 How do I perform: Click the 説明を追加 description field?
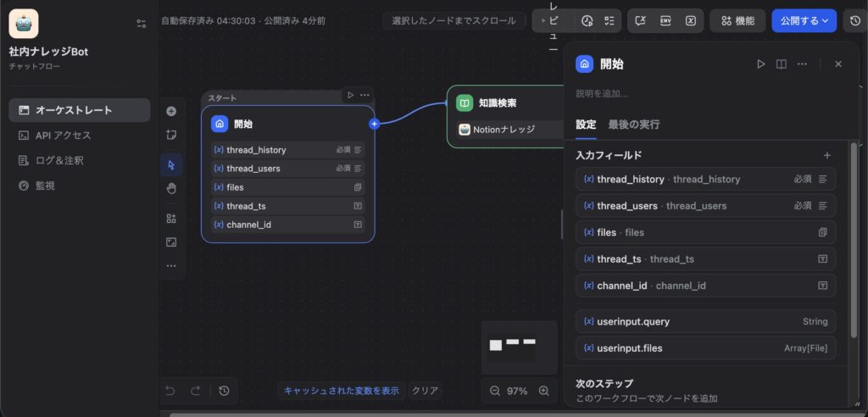[602, 93]
